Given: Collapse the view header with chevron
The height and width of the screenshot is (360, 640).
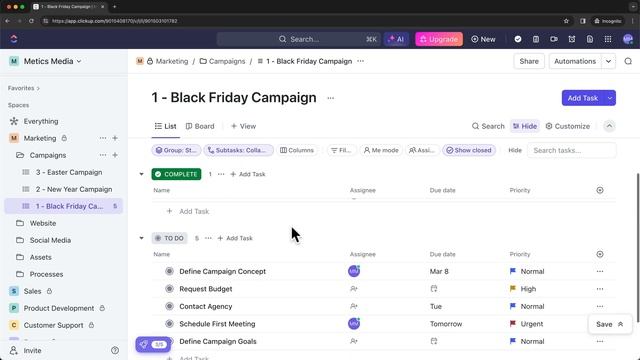Looking at the screenshot, I should coord(609,126).
